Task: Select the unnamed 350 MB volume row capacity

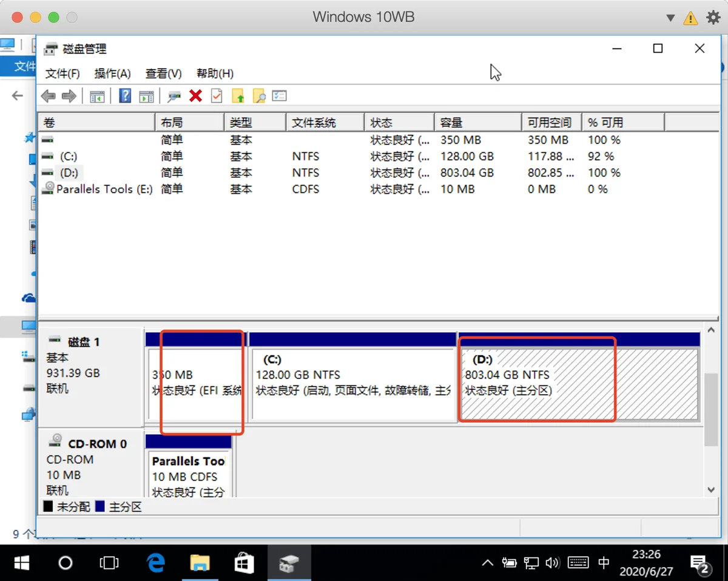Action: point(460,140)
